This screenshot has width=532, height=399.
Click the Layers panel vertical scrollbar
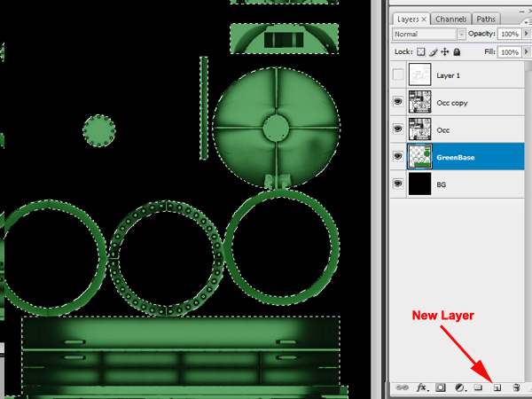pyautogui.click(x=528, y=221)
